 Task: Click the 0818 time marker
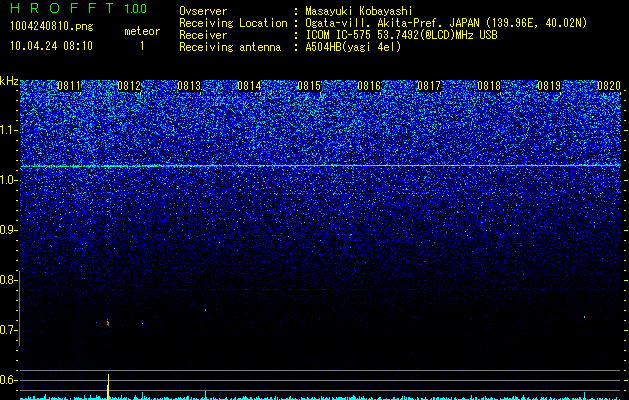pos(489,86)
